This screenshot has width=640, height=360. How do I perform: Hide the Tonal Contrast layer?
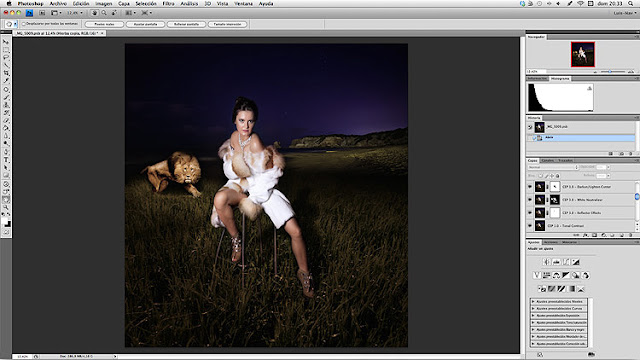pos(530,226)
